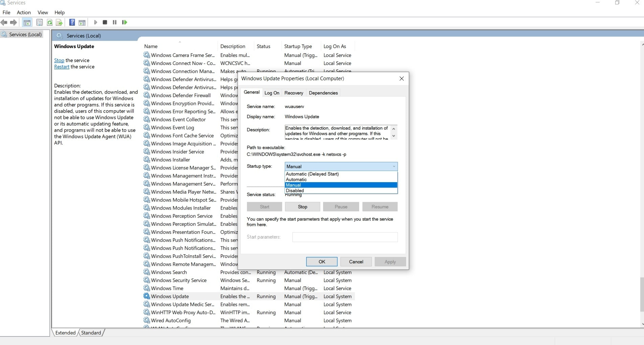This screenshot has width=644, height=345.
Task: Open Properties via the toolbar icon
Action: [40, 22]
